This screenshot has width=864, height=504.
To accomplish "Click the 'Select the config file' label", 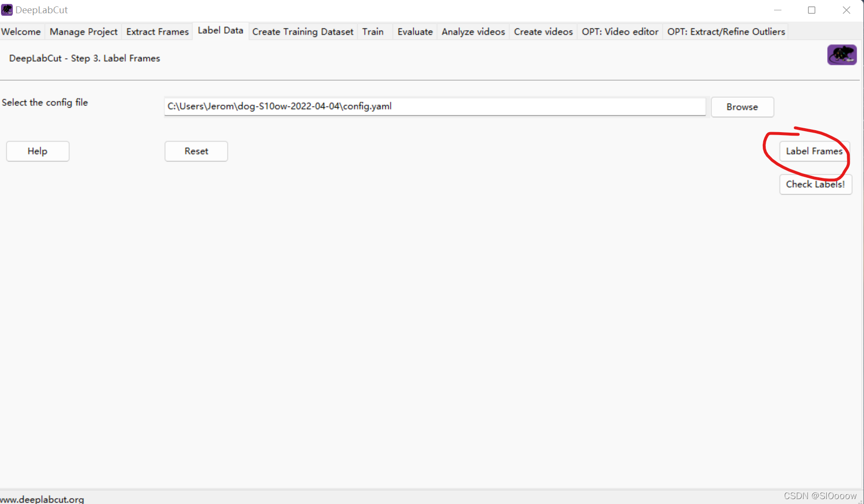I will tap(45, 103).
